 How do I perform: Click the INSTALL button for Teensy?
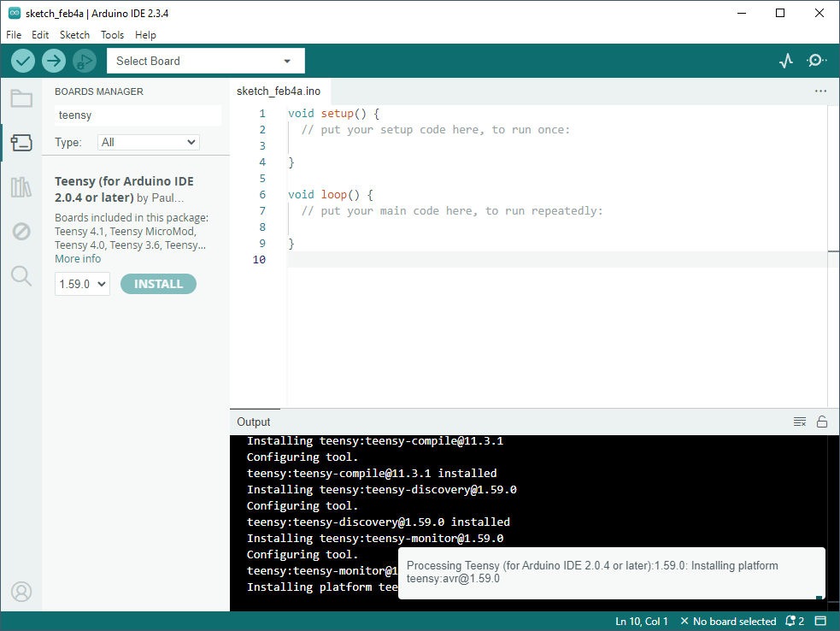(159, 284)
